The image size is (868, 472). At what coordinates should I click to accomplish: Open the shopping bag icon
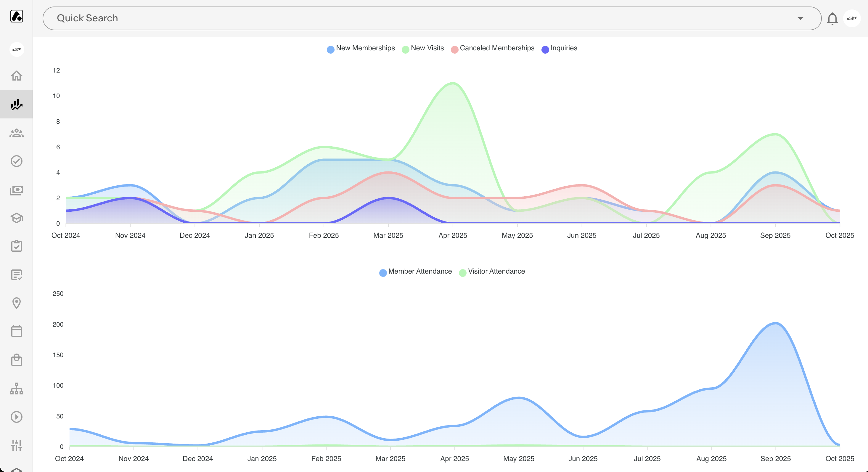point(16,360)
